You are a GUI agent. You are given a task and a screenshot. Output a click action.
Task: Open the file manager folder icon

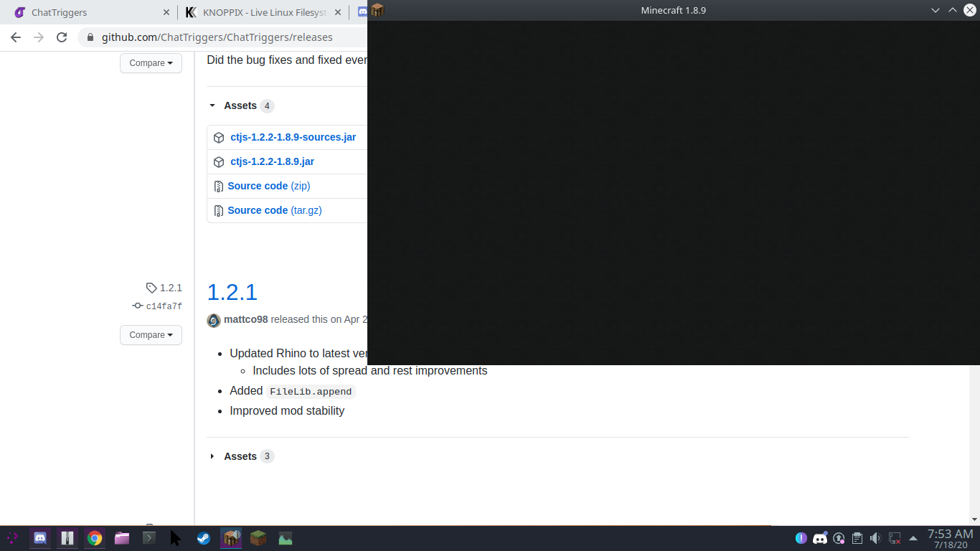click(121, 538)
